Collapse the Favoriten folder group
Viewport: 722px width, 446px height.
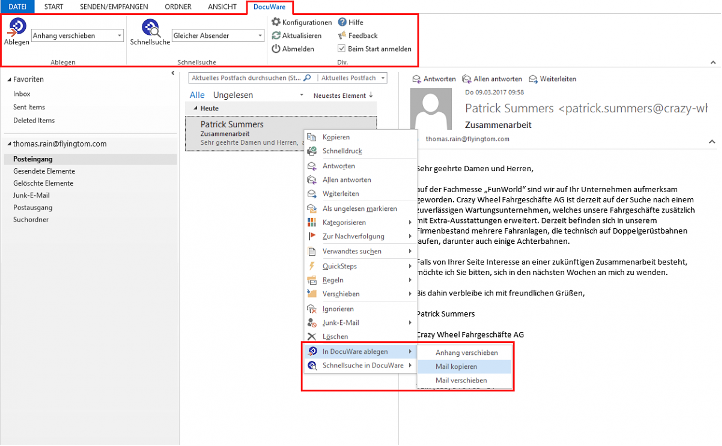pos(10,78)
